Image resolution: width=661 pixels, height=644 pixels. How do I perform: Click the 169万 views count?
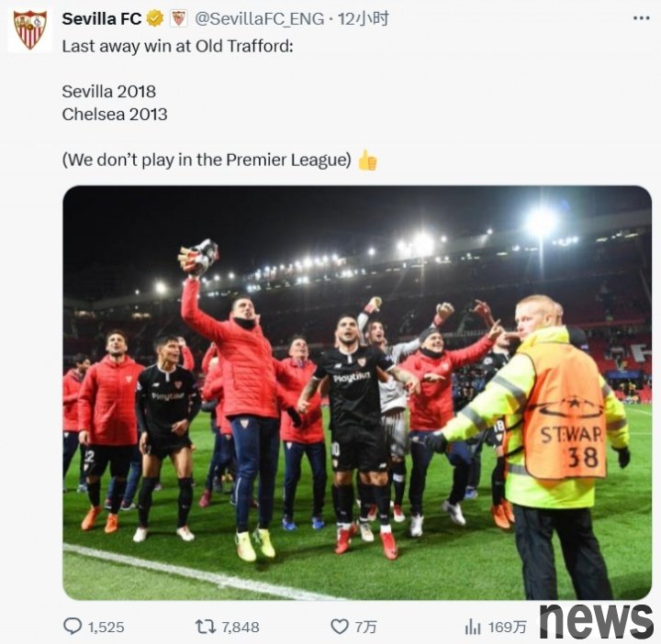coord(507,627)
